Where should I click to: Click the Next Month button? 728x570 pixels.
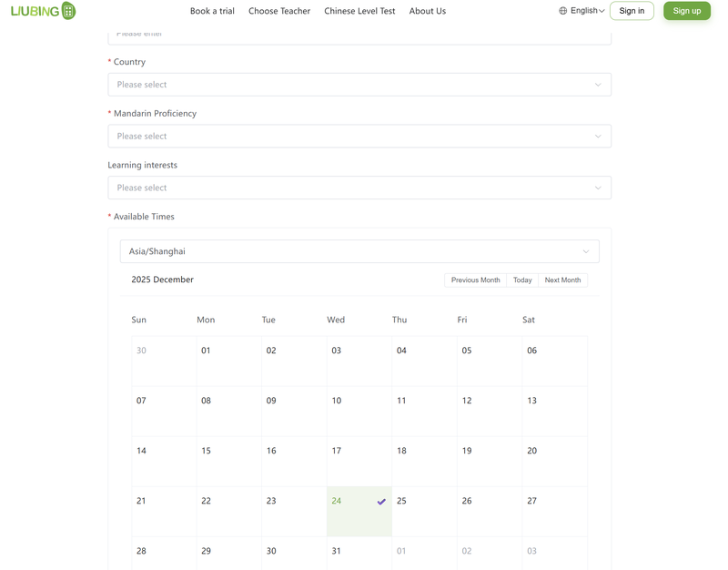pos(562,280)
